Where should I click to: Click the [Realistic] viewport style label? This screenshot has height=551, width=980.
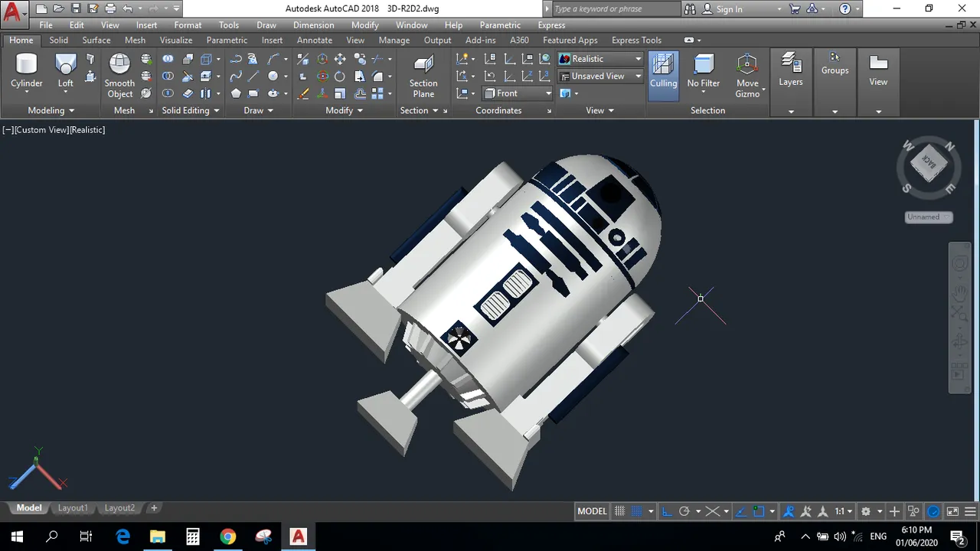tap(87, 130)
